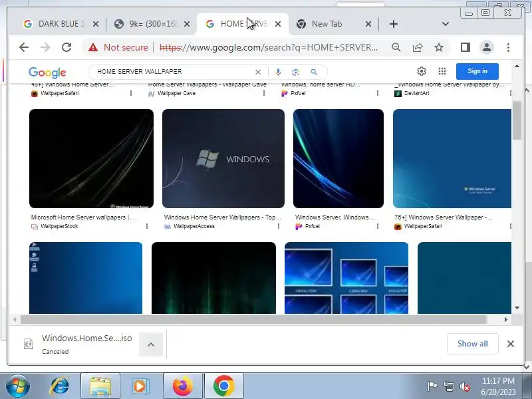Screen dimensions: 532x399
Task: Click the forward navigation arrow
Action: click(x=45, y=47)
